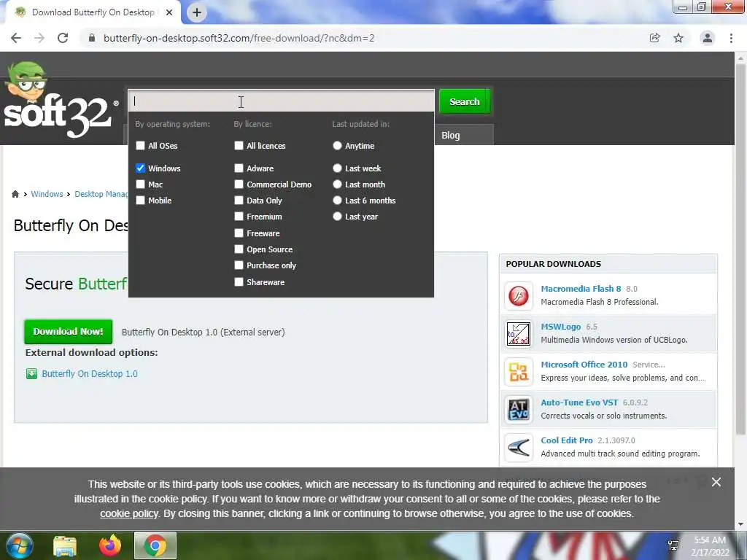Image resolution: width=747 pixels, height=560 pixels.
Task: Click the soft32 logo
Action: click(x=60, y=101)
